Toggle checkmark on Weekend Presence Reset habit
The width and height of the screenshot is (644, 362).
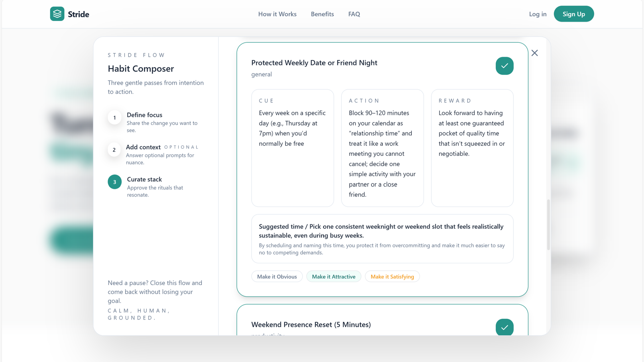click(504, 327)
